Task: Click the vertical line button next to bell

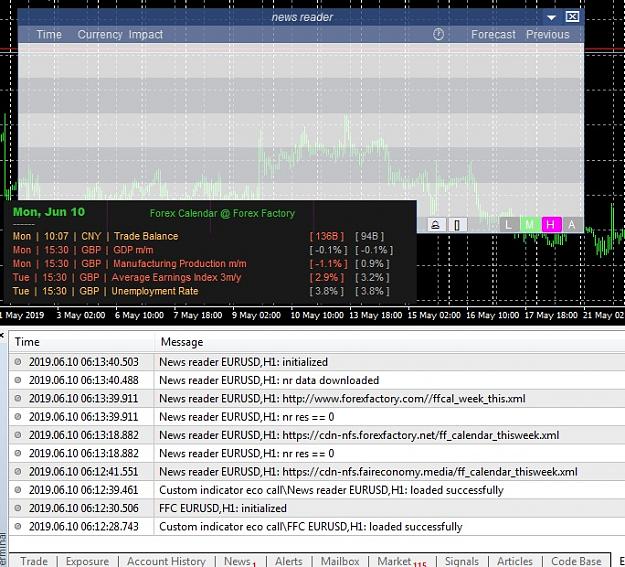Action: point(457,225)
